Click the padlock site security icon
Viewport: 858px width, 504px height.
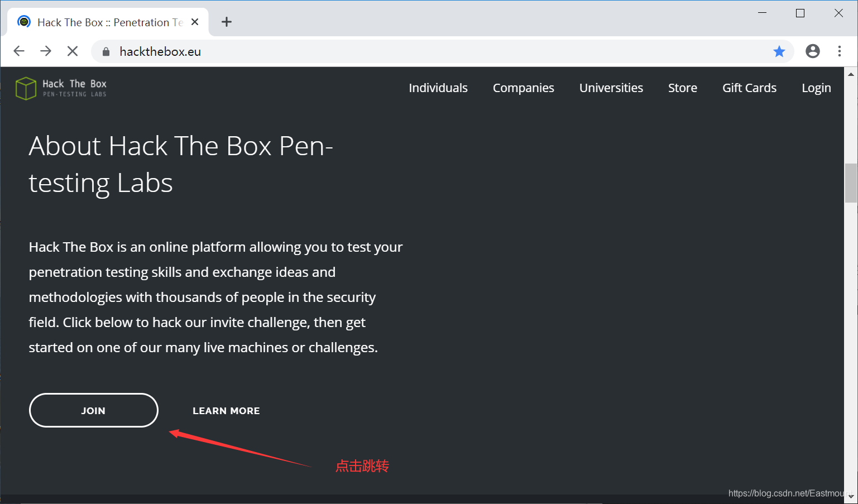pos(106,52)
